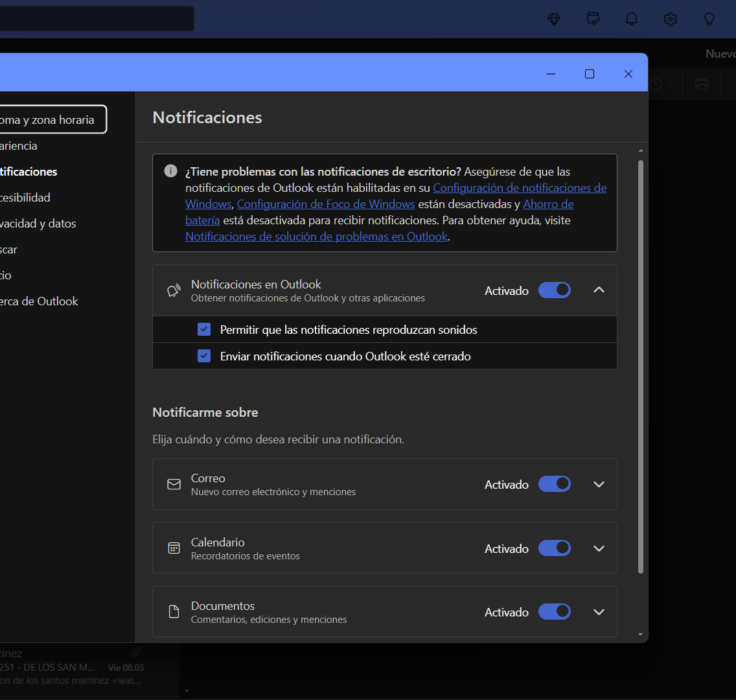This screenshot has height=700, width=736.
Task: Turn off the Notificaciones en Outlook toggle
Action: click(x=555, y=290)
